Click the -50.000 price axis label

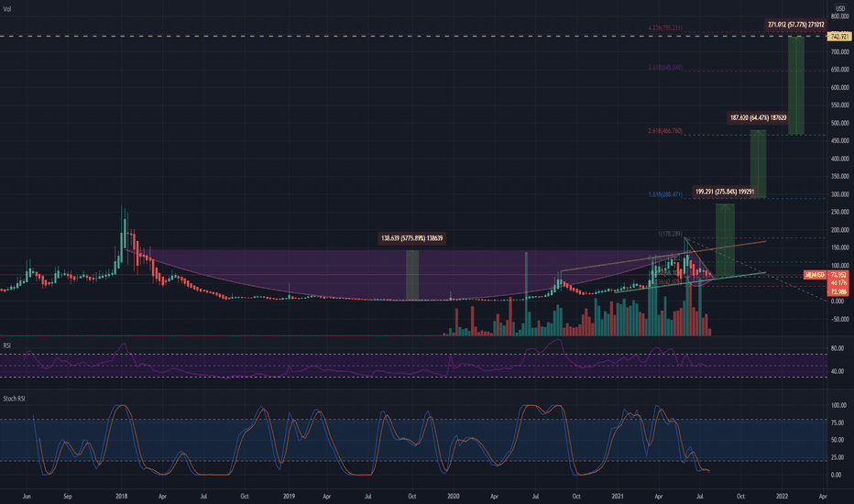[x=838, y=319]
